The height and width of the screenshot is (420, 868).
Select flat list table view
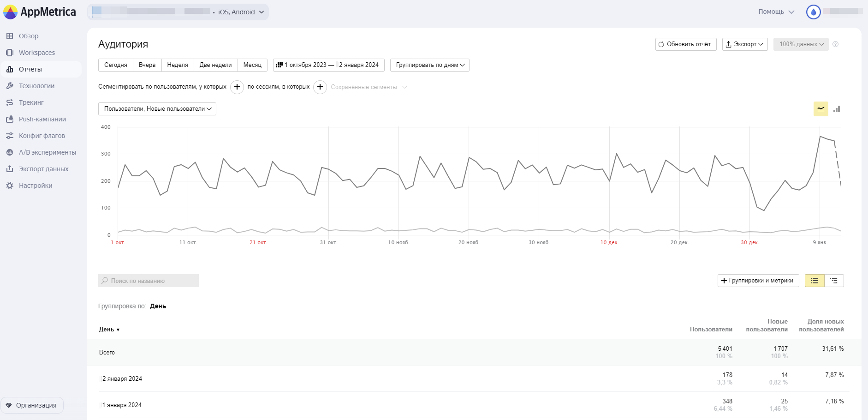click(814, 281)
